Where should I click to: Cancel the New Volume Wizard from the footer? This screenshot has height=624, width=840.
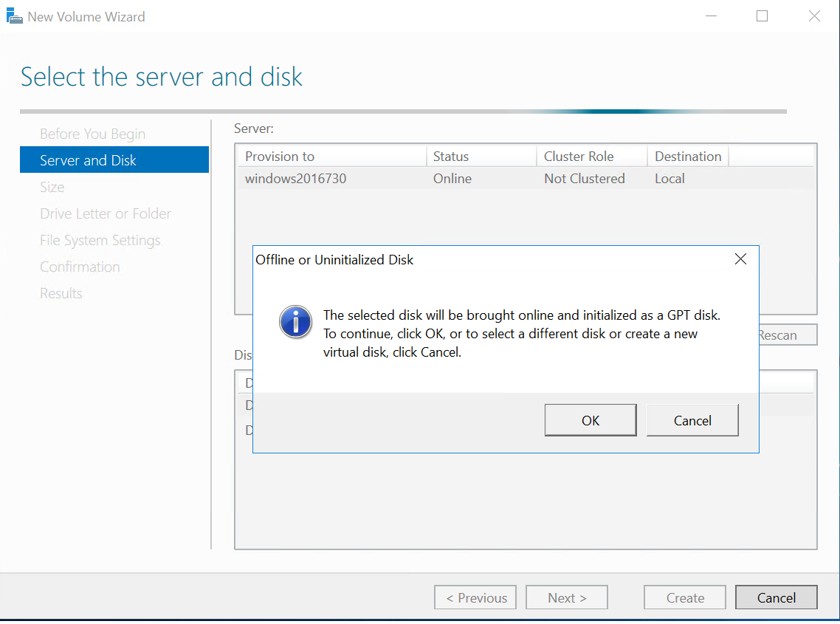click(776, 597)
